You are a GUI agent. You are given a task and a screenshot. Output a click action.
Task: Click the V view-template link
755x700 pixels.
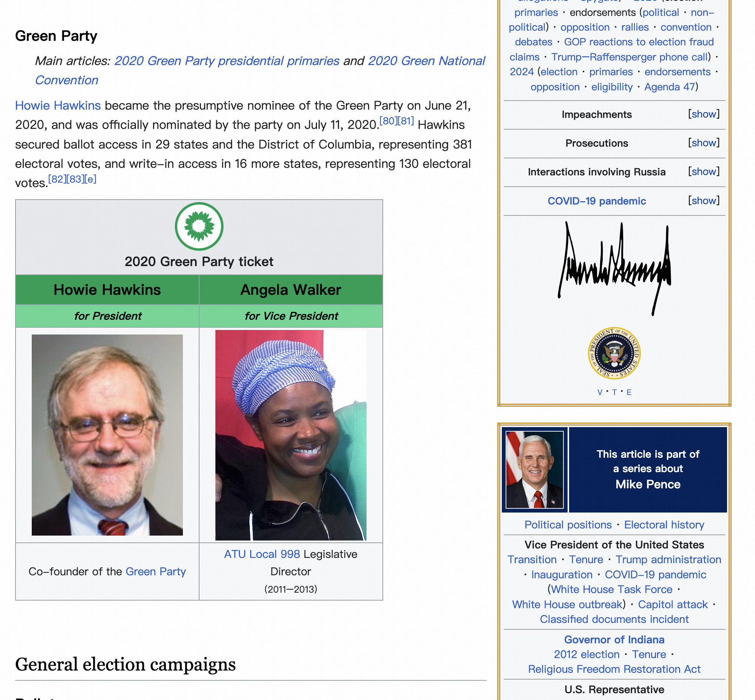pos(599,392)
